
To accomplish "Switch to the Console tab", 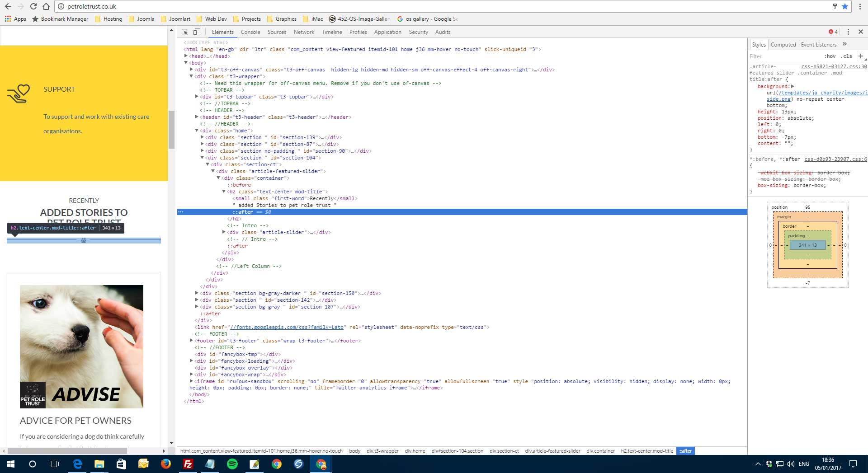I will (x=250, y=32).
